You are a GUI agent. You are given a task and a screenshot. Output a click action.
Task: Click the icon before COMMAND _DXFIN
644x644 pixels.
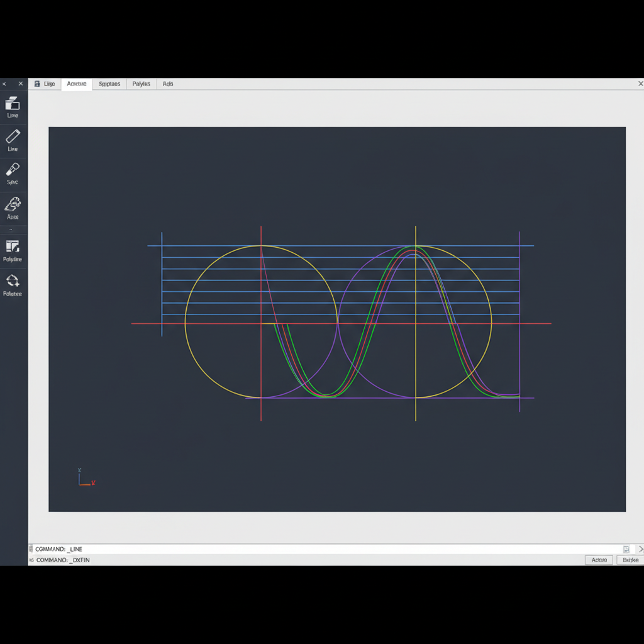click(x=31, y=560)
